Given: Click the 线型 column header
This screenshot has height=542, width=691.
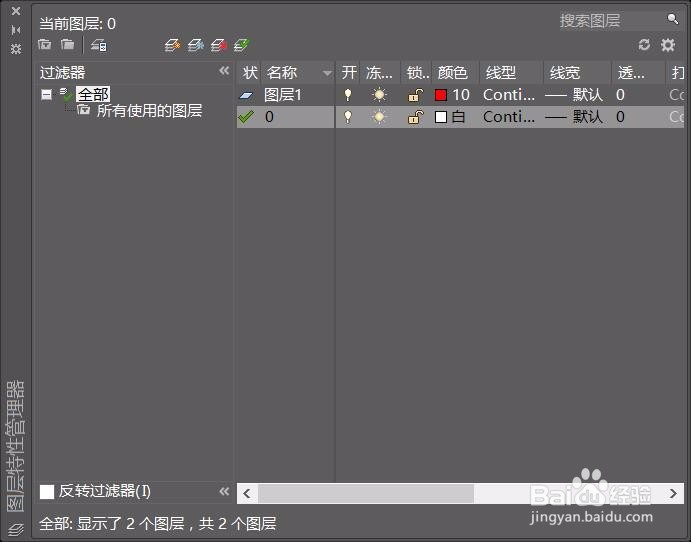Looking at the screenshot, I should click(x=511, y=73).
